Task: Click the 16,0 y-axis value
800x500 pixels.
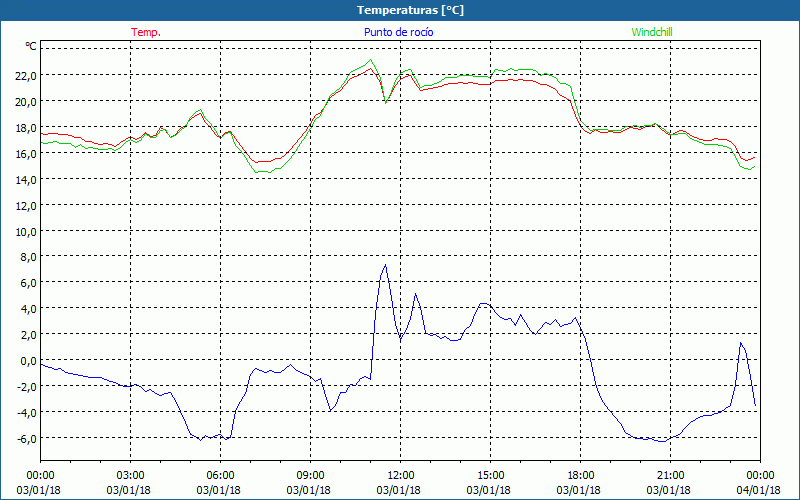Action: point(26,154)
